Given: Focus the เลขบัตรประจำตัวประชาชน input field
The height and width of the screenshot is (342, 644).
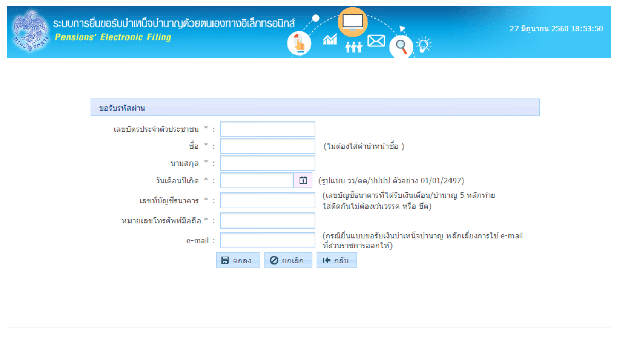Looking at the screenshot, I should tap(268, 129).
